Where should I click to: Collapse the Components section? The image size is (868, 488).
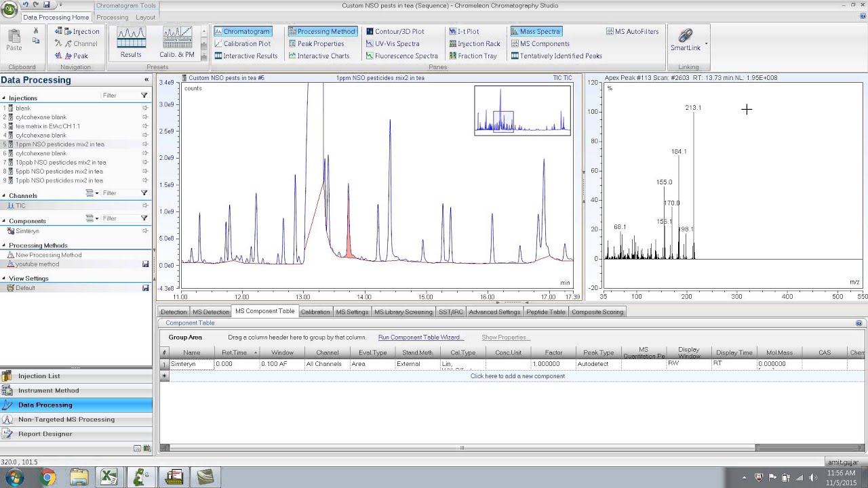(4, 221)
